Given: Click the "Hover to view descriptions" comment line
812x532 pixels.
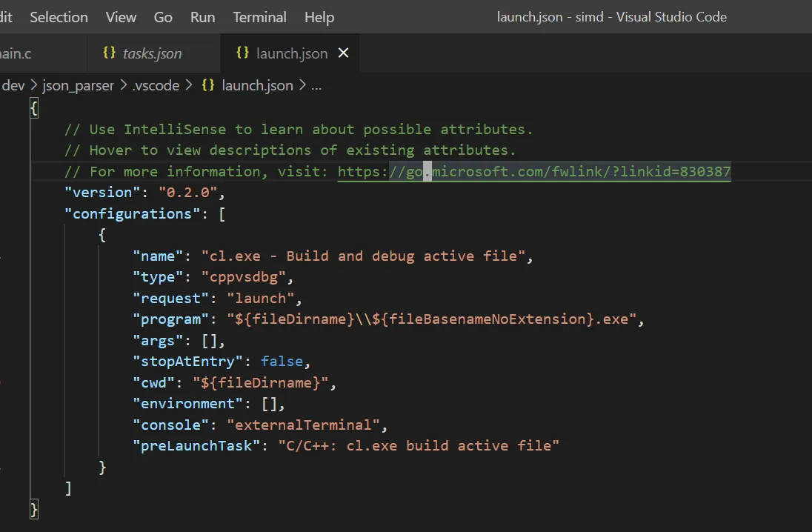Looking at the screenshot, I should point(290,150).
